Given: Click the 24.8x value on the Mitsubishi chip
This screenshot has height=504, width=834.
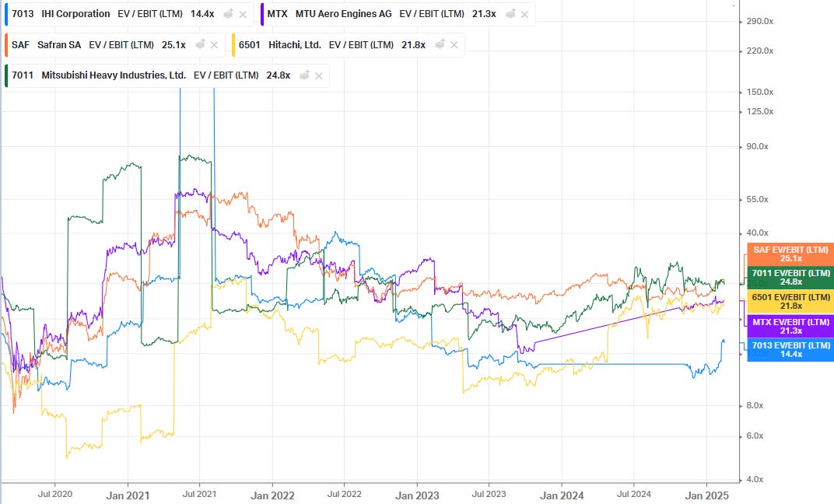Looking at the screenshot, I should point(279,75).
